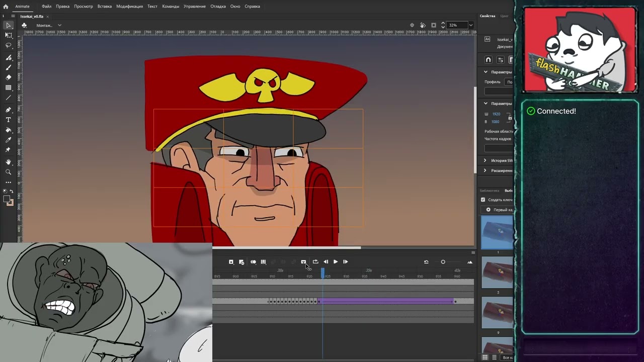644x362 pixels.
Task: Toggle the rotate stage tool
Action: tap(423, 25)
